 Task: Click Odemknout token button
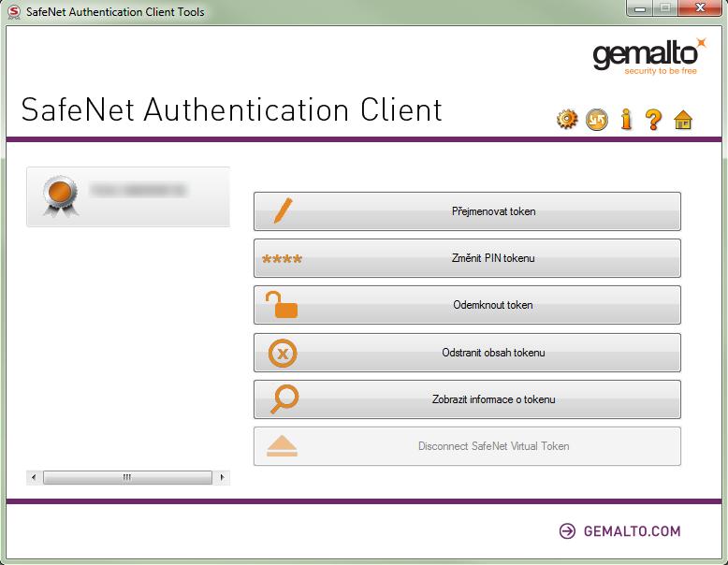tap(467, 305)
